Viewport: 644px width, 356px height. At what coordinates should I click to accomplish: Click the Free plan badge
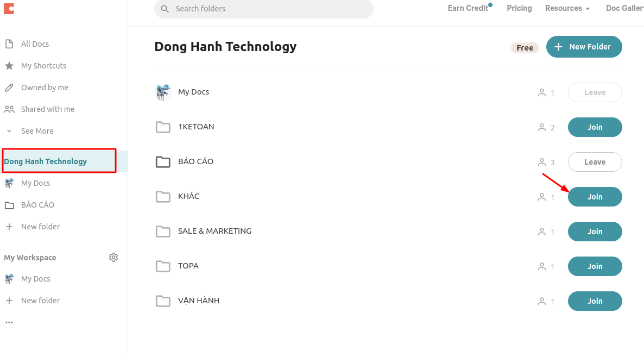pyautogui.click(x=524, y=47)
